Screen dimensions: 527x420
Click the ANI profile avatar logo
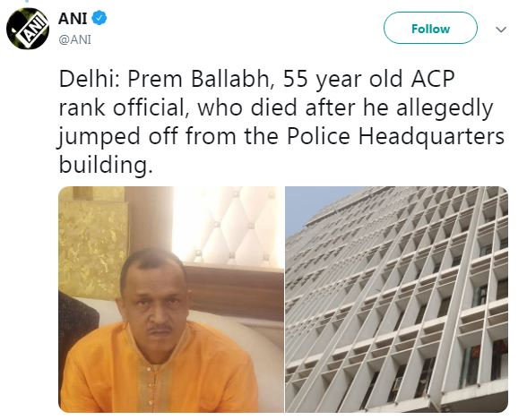click(x=28, y=29)
